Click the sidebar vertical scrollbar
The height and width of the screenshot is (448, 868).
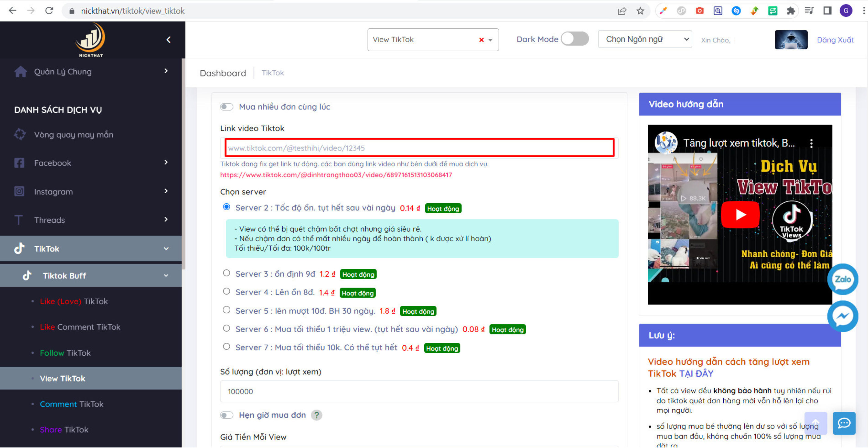click(183, 163)
